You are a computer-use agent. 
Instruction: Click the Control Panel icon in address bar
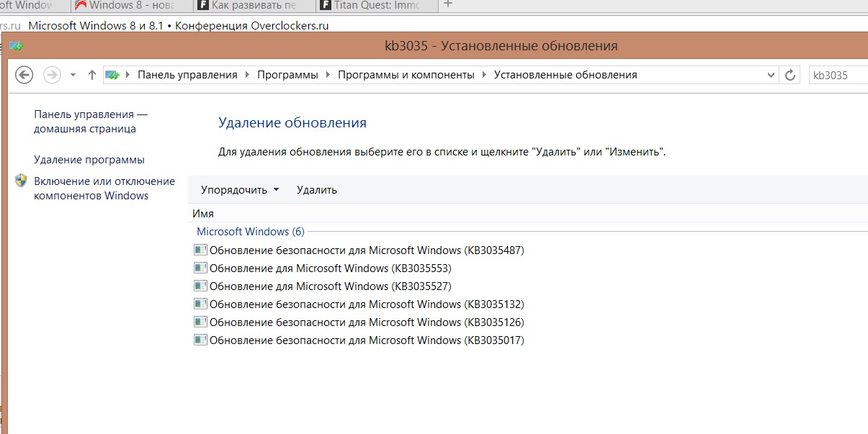(112, 75)
